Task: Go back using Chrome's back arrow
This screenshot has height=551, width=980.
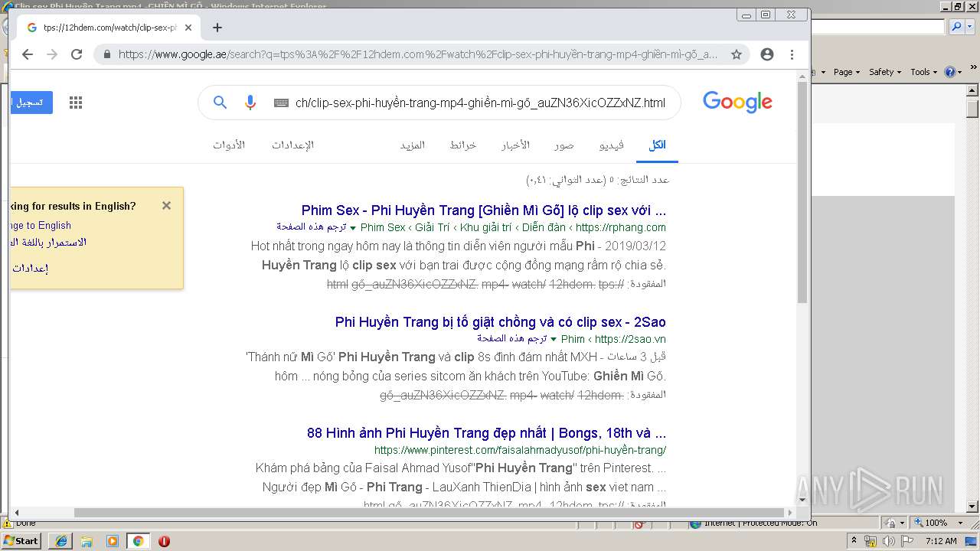Action: point(28,54)
